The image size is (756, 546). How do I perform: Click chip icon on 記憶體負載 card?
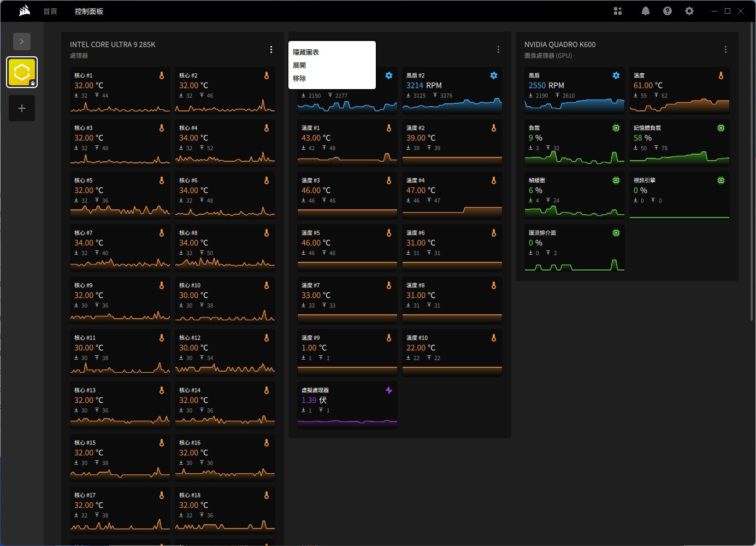coord(721,128)
